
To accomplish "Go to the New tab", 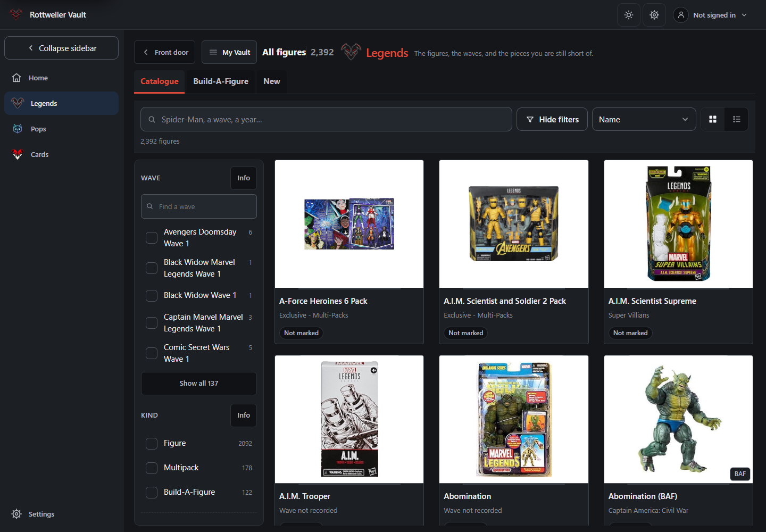I will point(272,81).
